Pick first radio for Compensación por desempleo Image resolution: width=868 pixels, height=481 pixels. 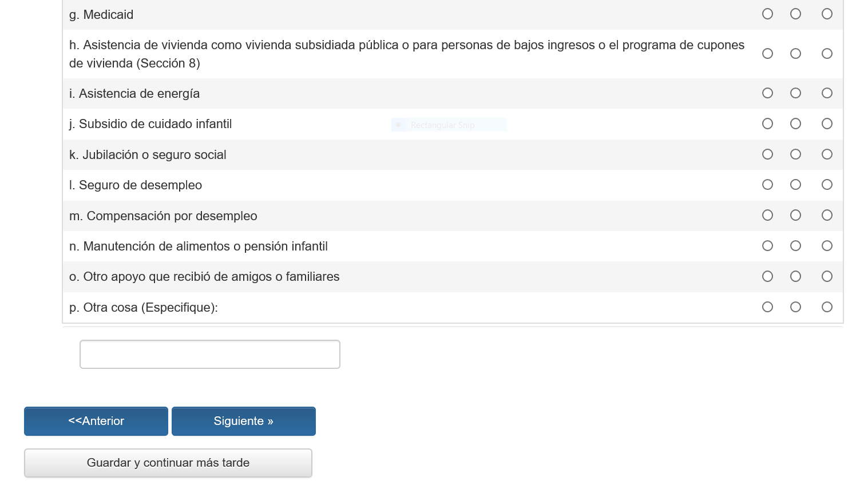pos(767,216)
